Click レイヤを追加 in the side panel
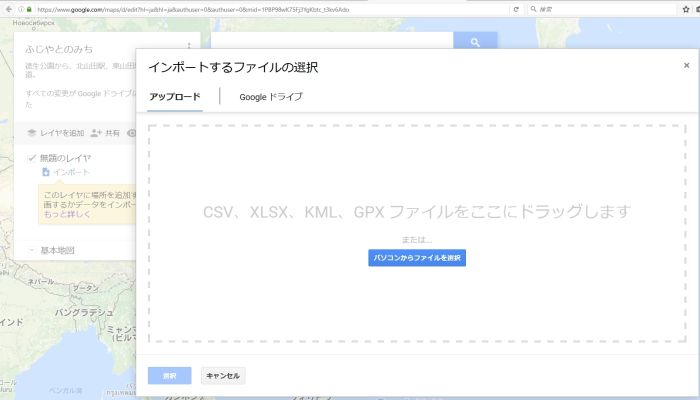Viewport: 700px width, 400px height. tap(62, 133)
